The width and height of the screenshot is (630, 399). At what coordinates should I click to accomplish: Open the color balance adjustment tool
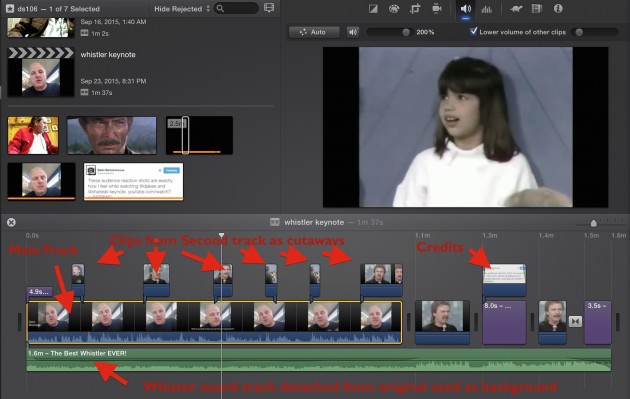click(373, 8)
